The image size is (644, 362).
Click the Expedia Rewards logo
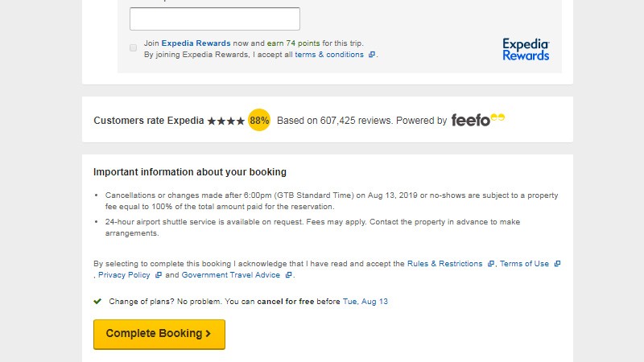click(x=526, y=49)
